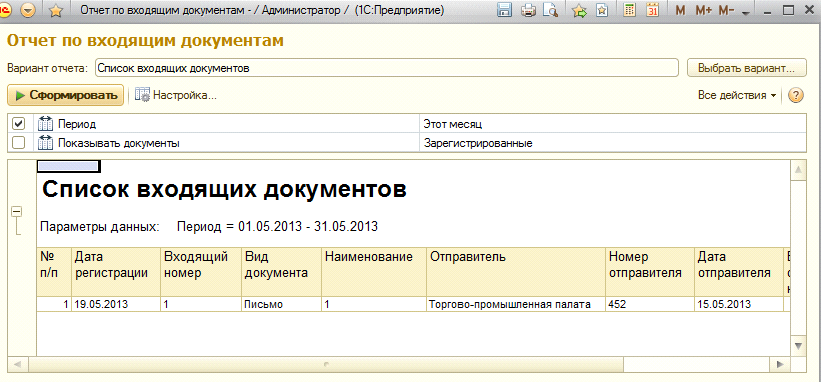Enable the Показывать документы checkbox

pos(18,143)
